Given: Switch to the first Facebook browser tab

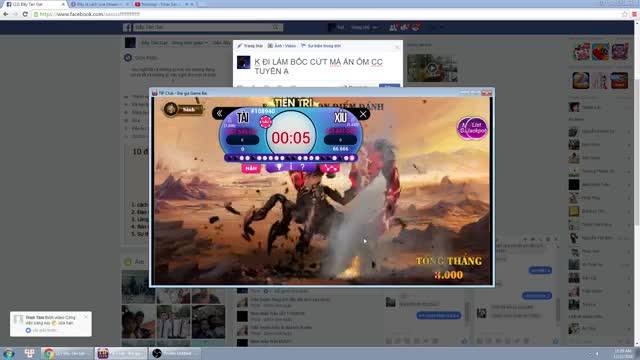Looking at the screenshot, I should (x=35, y=4).
